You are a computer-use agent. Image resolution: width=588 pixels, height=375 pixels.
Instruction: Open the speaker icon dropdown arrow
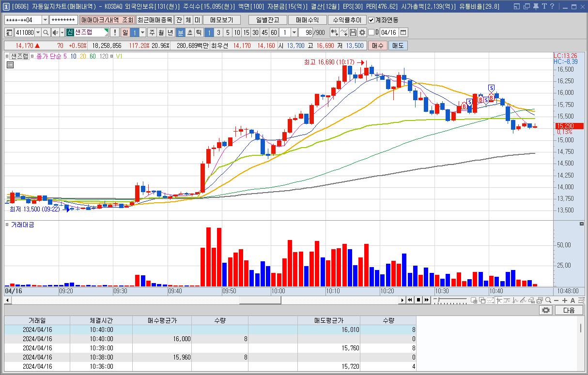click(62, 32)
